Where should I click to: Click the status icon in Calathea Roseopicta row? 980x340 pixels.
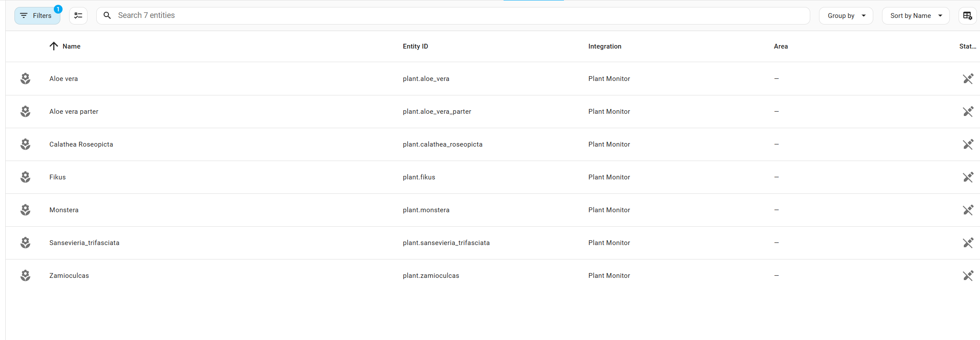pyautogui.click(x=968, y=144)
